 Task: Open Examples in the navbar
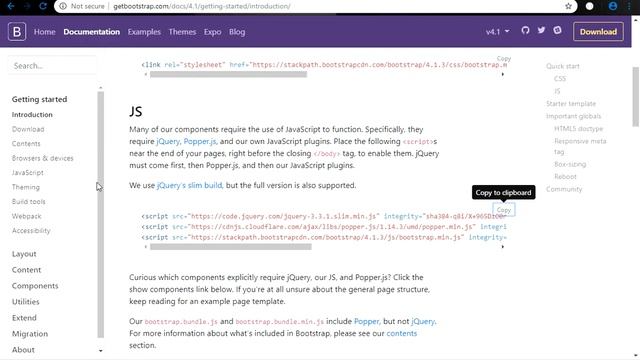[x=144, y=32]
